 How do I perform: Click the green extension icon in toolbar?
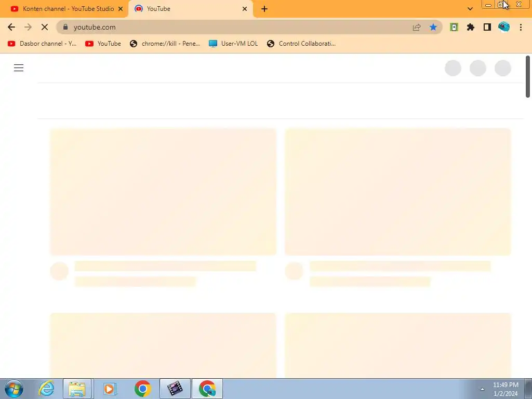(x=454, y=27)
